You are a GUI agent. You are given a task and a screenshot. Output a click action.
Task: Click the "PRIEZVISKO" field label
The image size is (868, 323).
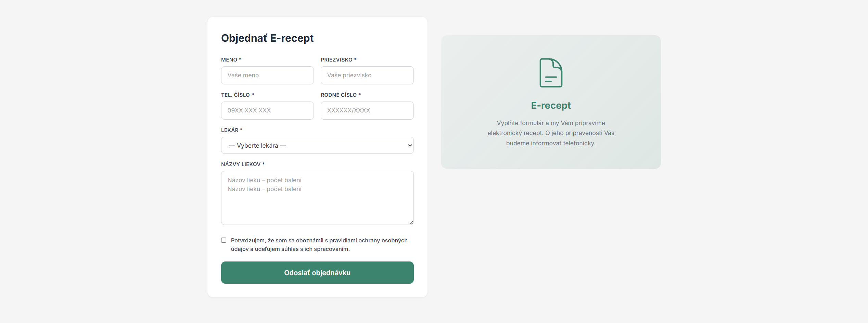click(336, 60)
